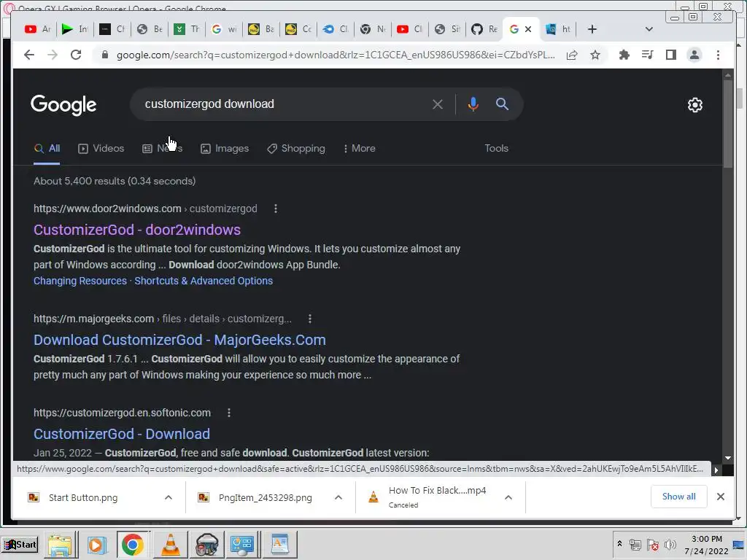This screenshot has width=747, height=560.
Task: Expand Start Button.png download options
Action: coord(169,497)
